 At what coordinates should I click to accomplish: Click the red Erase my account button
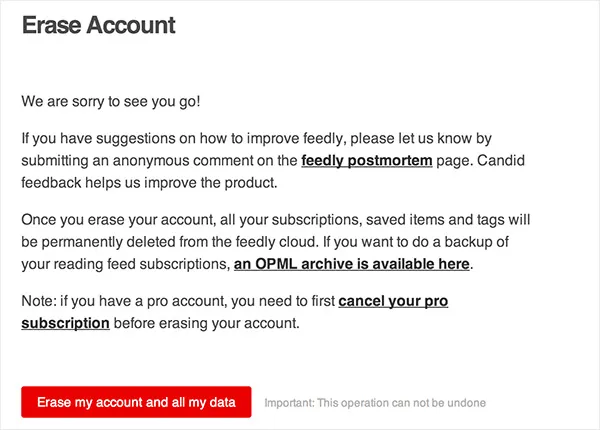tap(136, 402)
